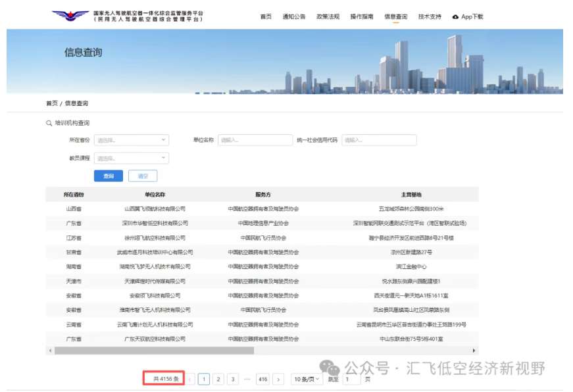Click the blue 查询 search button
573x392 pixels.
(x=109, y=176)
